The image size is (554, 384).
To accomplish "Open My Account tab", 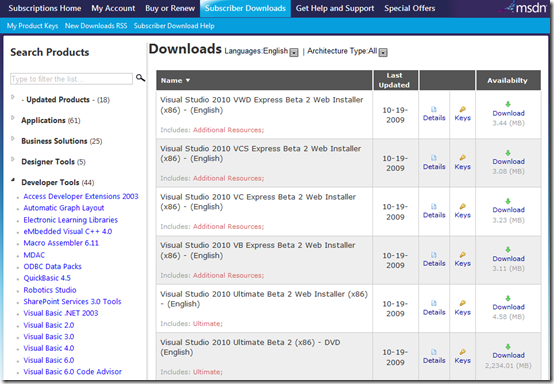I will [x=113, y=8].
